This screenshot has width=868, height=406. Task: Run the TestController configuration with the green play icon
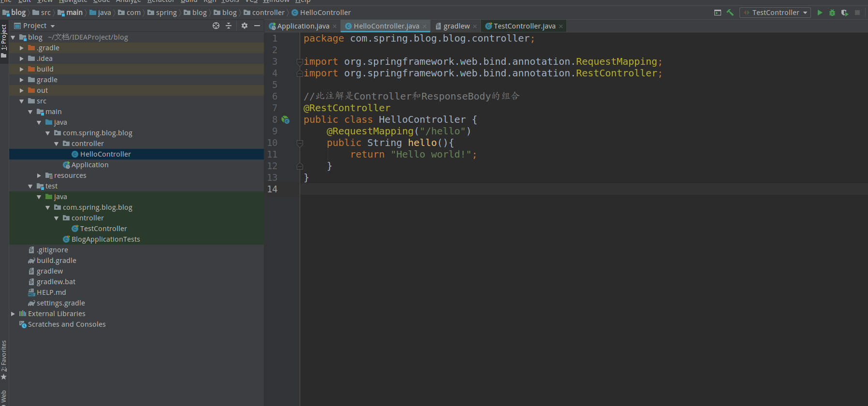[820, 13]
